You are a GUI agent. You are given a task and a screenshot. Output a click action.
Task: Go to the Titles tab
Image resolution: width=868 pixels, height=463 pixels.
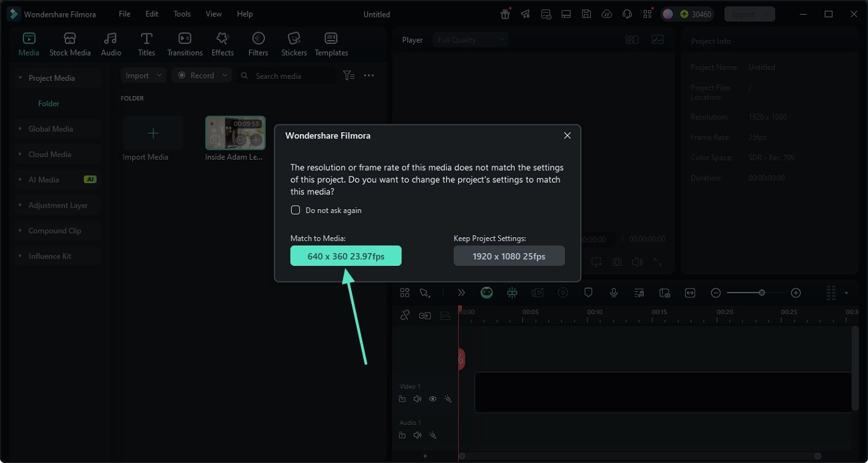(146, 44)
